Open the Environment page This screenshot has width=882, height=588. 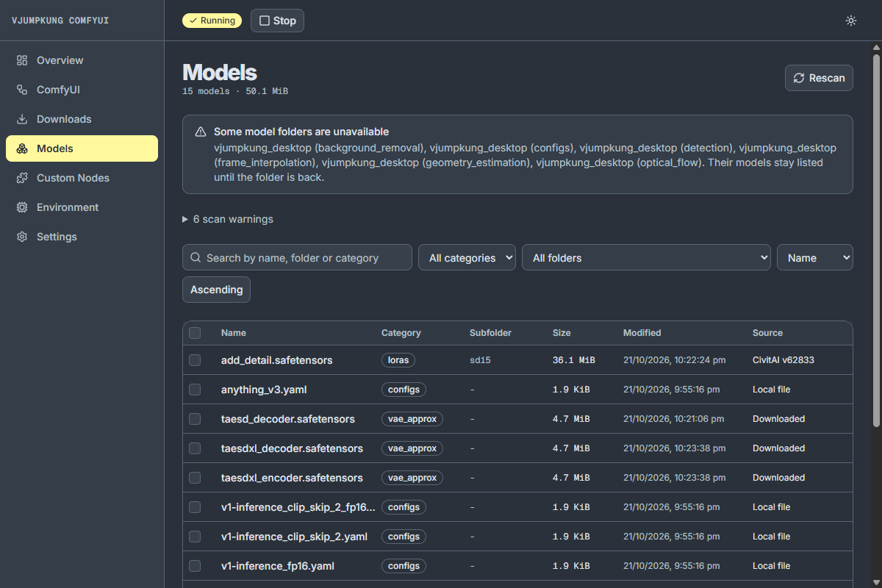(82, 207)
